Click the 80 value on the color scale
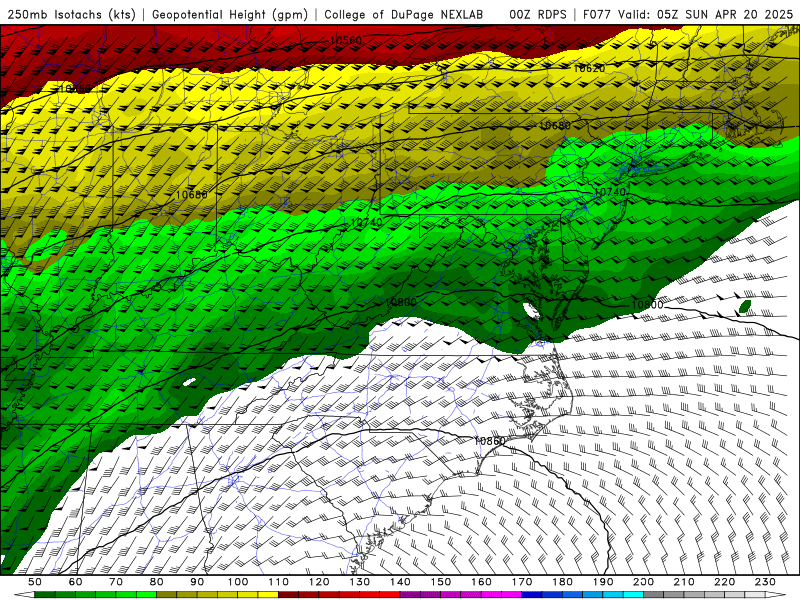The image size is (800, 600). point(156,582)
